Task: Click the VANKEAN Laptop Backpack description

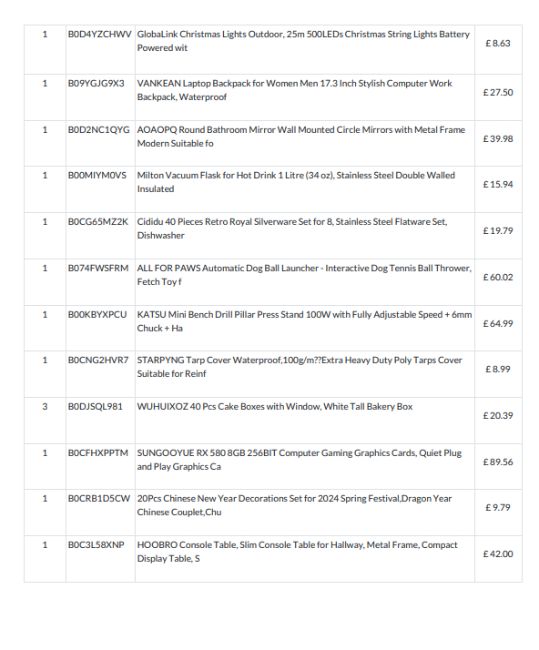Action: (294, 90)
